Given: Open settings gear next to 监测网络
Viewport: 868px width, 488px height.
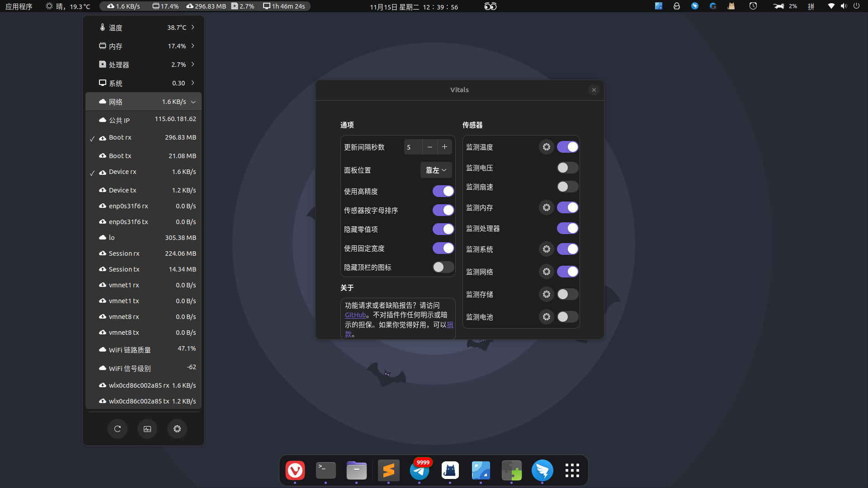Looking at the screenshot, I should pyautogui.click(x=546, y=272).
